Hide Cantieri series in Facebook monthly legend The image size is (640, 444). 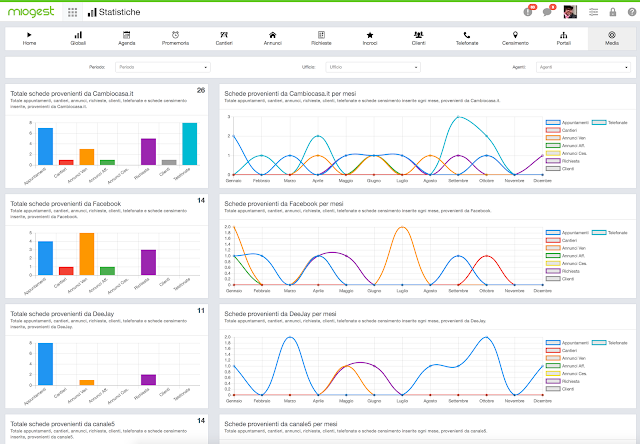click(561, 240)
